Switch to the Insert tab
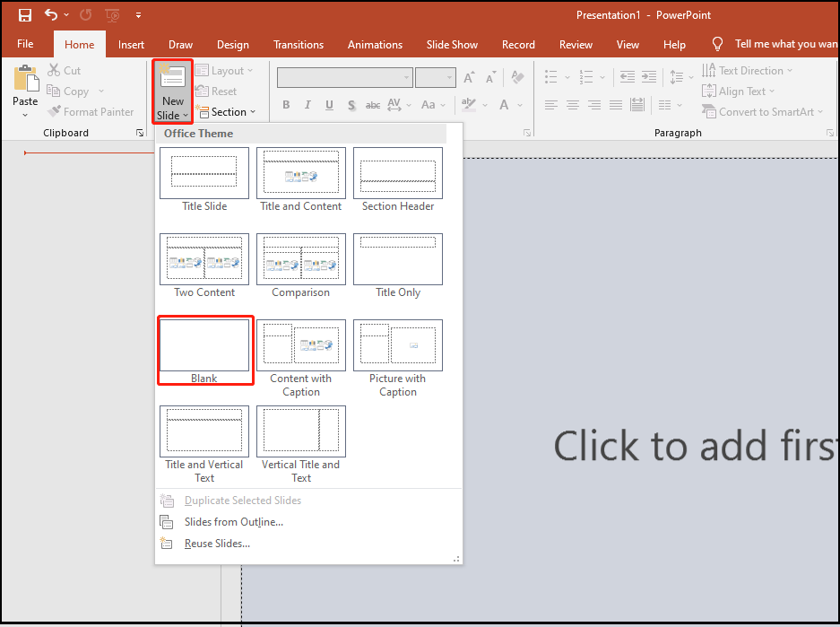840x627 pixels. pyautogui.click(x=131, y=44)
